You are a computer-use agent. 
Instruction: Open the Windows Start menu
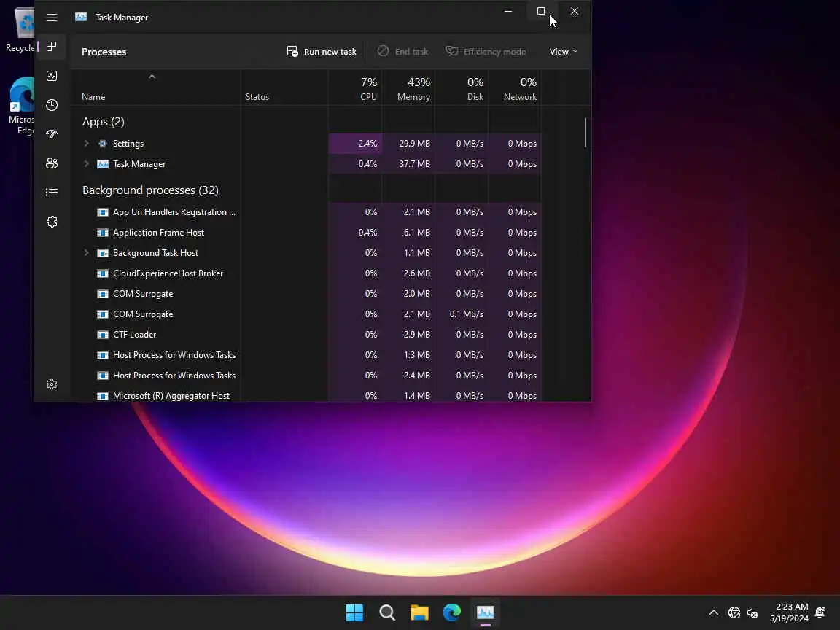[x=354, y=612]
